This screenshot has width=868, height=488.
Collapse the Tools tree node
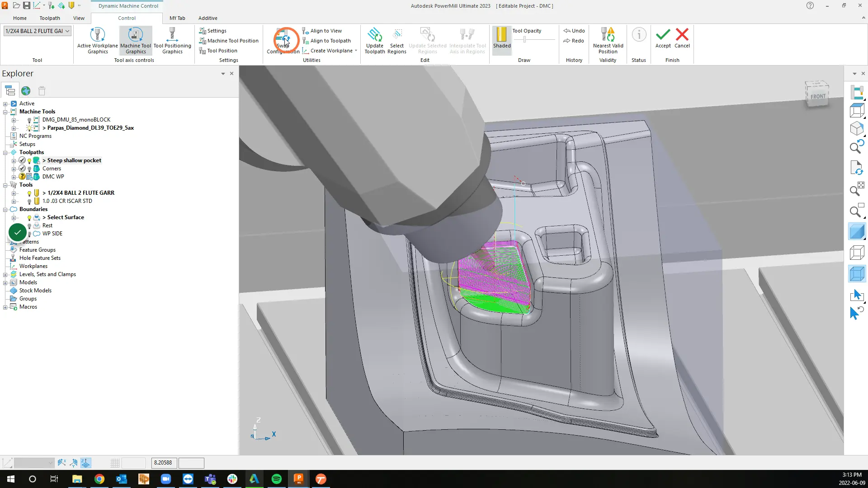click(x=5, y=185)
